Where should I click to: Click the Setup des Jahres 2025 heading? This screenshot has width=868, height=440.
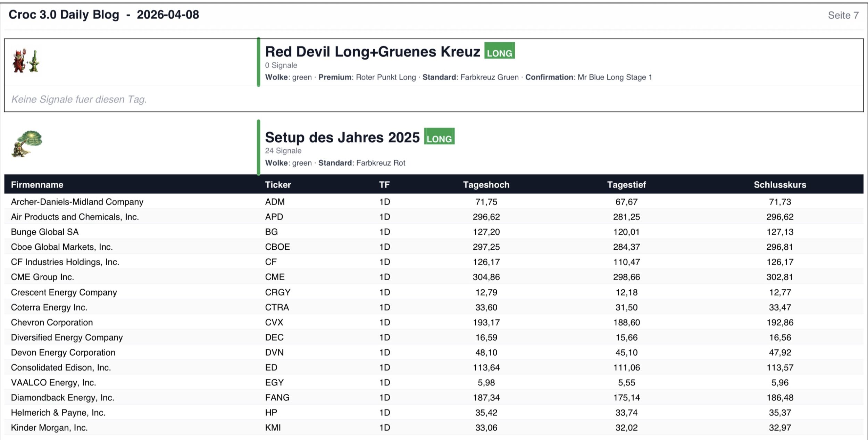342,138
